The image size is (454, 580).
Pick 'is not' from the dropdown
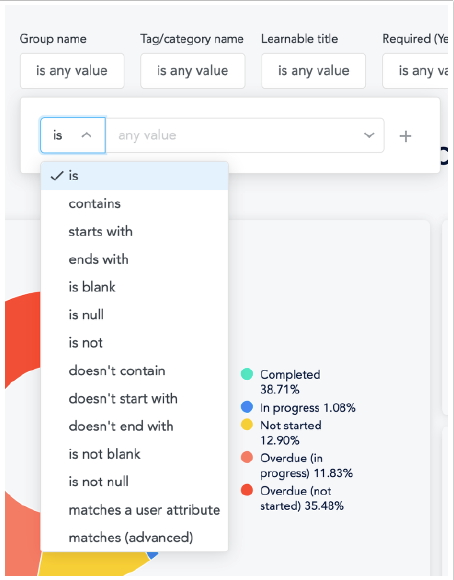tap(134, 343)
